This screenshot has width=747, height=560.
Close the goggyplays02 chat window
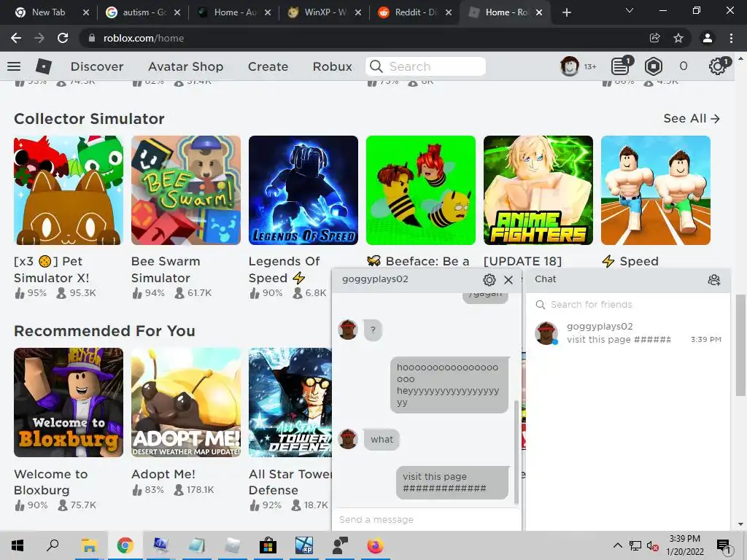pyautogui.click(x=508, y=279)
